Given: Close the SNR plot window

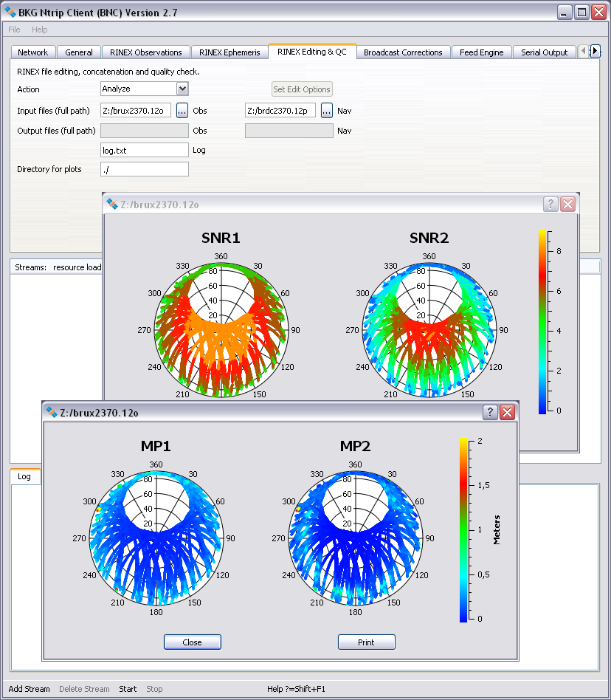Looking at the screenshot, I should pyautogui.click(x=567, y=204).
